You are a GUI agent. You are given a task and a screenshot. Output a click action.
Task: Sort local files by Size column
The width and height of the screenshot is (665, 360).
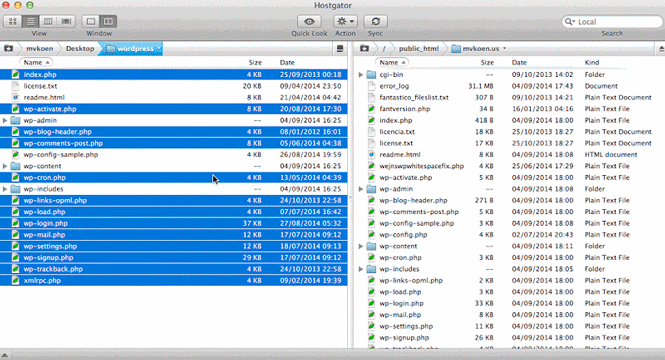tap(255, 62)
